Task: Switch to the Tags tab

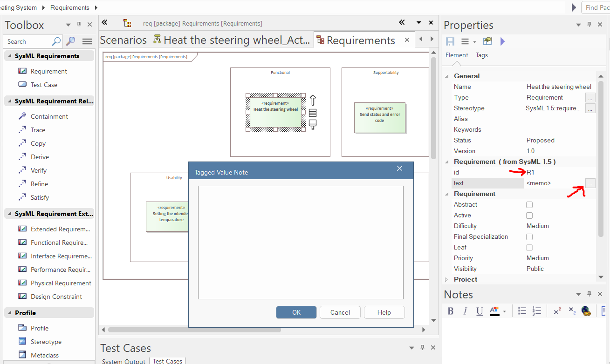Action: [x=481, y=55]
